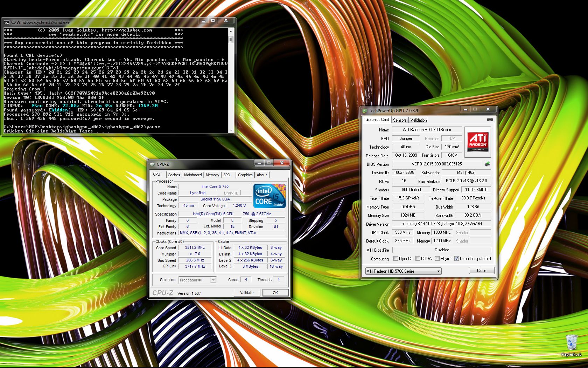Click the Intel Core i5 logo in CPU-Z
This screenshot has width=588, height=368.
point(269,196)
